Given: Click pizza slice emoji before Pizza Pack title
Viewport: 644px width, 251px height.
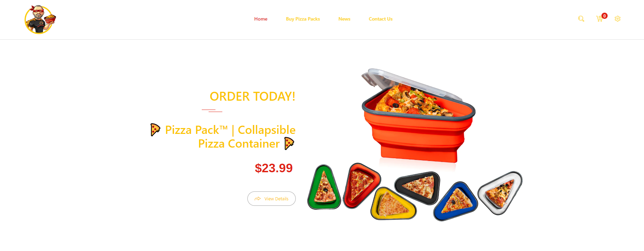Looking at the screenshot, I should [x=155, y=130].
